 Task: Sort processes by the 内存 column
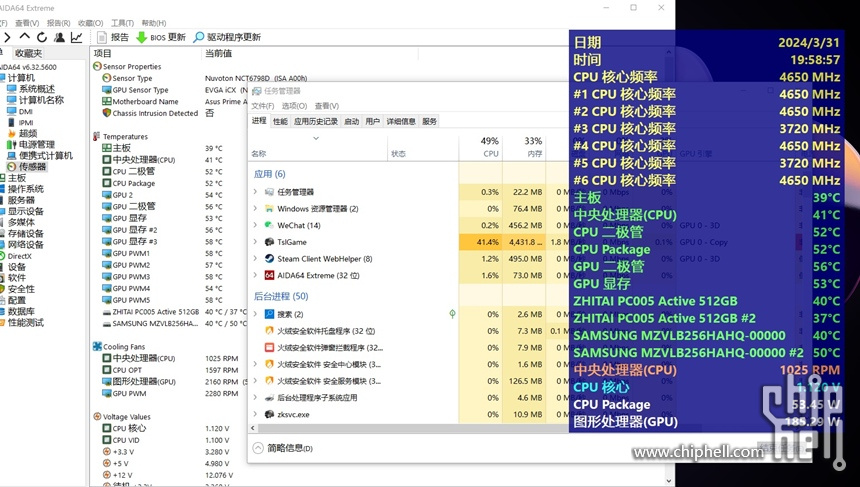click(524, 147)
